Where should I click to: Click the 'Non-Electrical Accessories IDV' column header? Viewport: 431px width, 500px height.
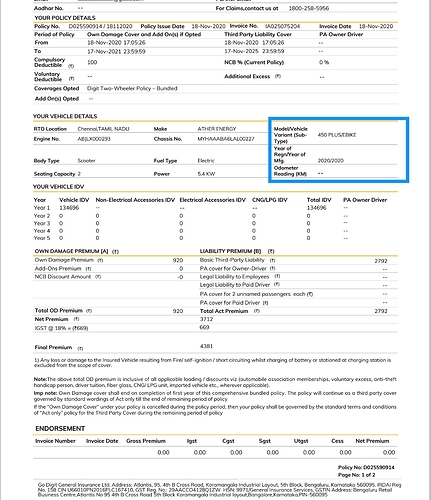point(135,200)
